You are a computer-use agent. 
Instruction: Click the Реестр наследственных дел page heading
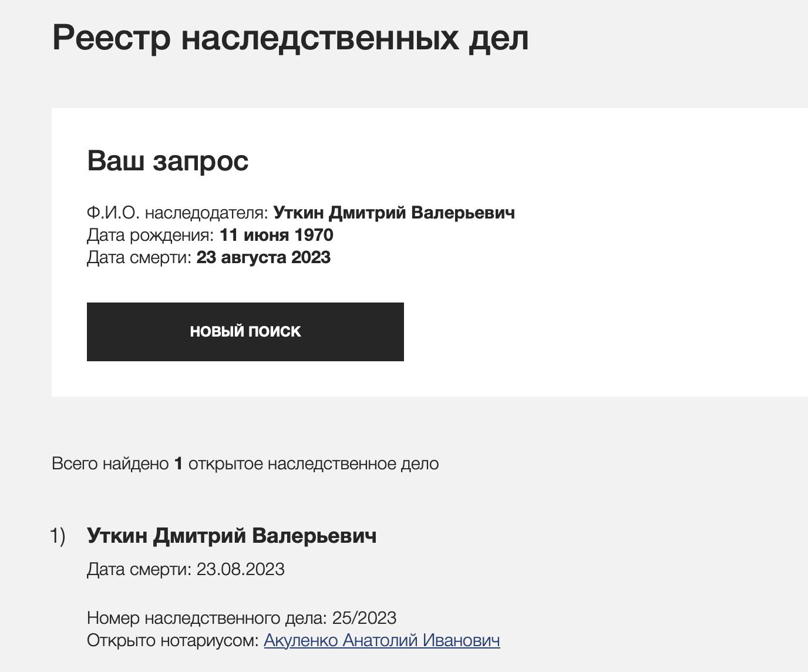(290, 38)
